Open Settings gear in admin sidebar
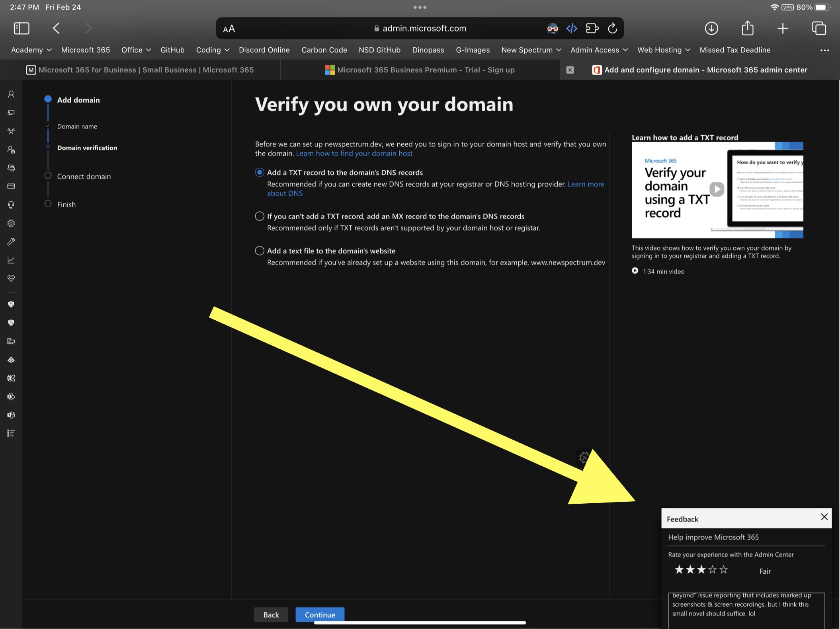 click(x=11, y=223)
